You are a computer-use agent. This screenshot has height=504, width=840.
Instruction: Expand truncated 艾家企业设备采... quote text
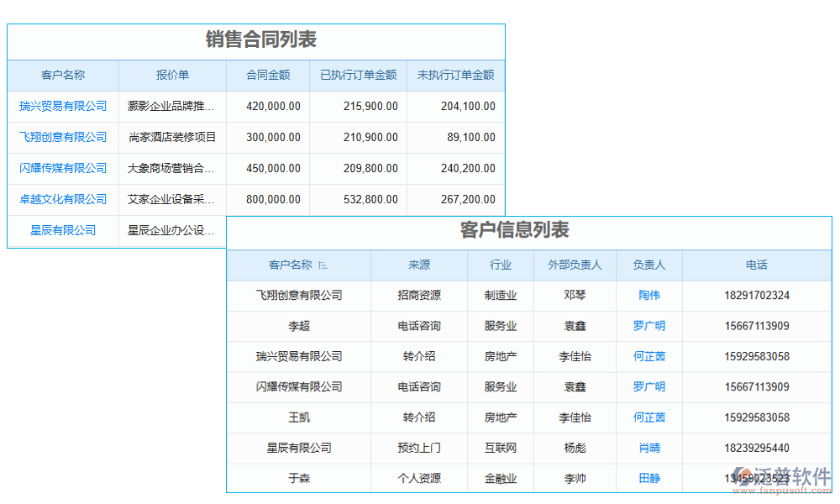pos(171,199)
